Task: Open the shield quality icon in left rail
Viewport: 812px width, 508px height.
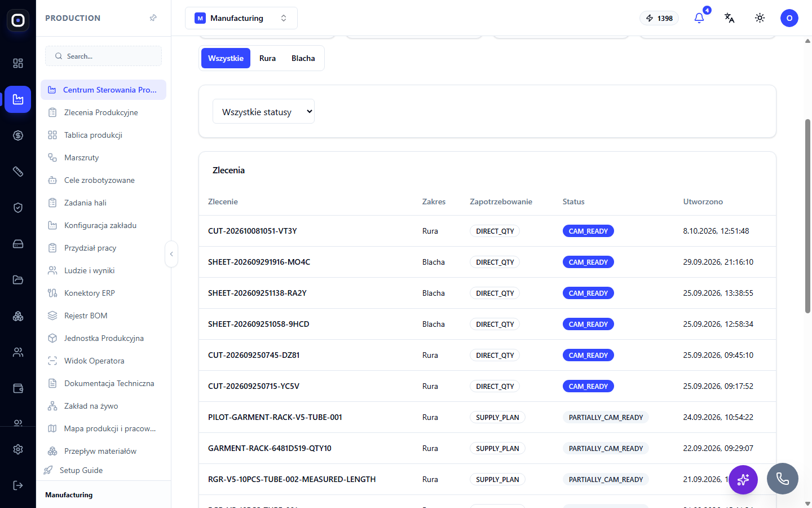Action: click(x=18, y=208)
